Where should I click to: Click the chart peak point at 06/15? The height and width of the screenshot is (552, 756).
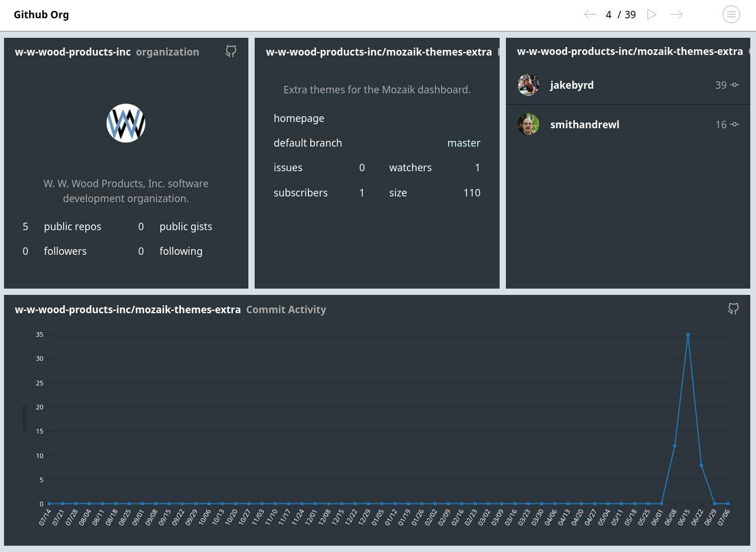click(x=688, y=334)
